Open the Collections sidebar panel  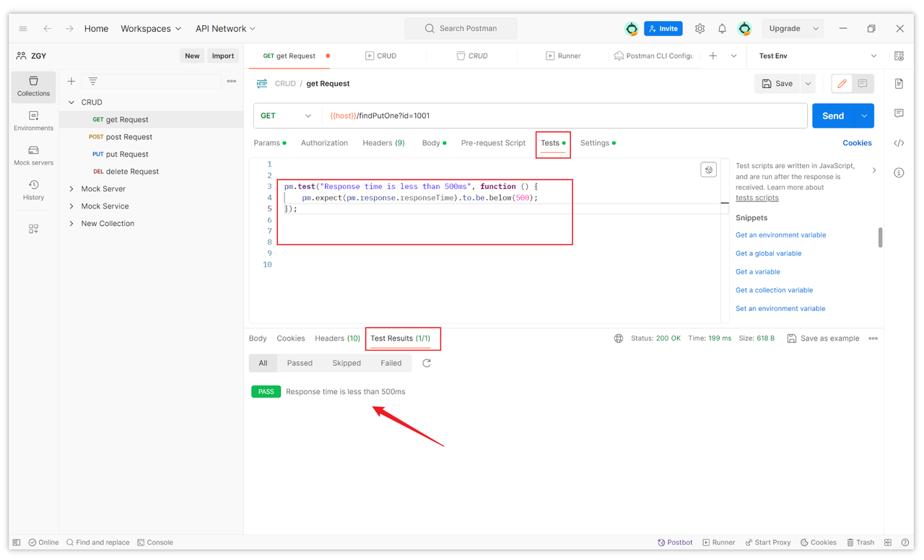point(33,87)
